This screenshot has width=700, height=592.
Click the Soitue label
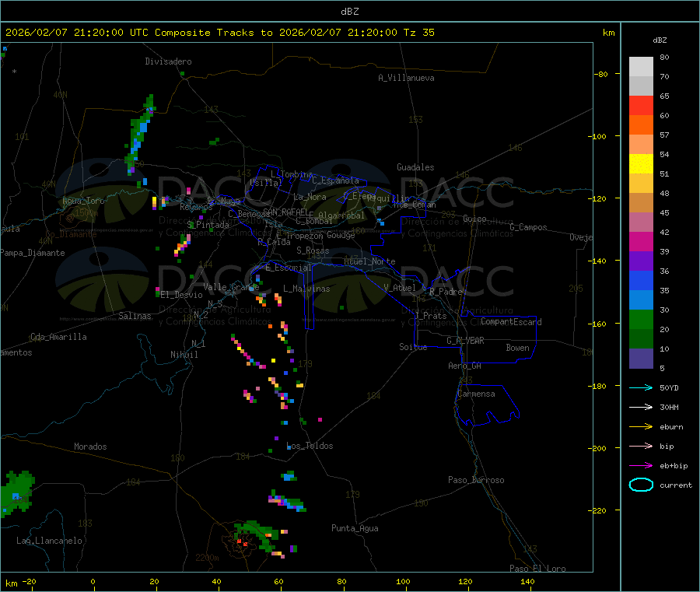coord(413,347)
